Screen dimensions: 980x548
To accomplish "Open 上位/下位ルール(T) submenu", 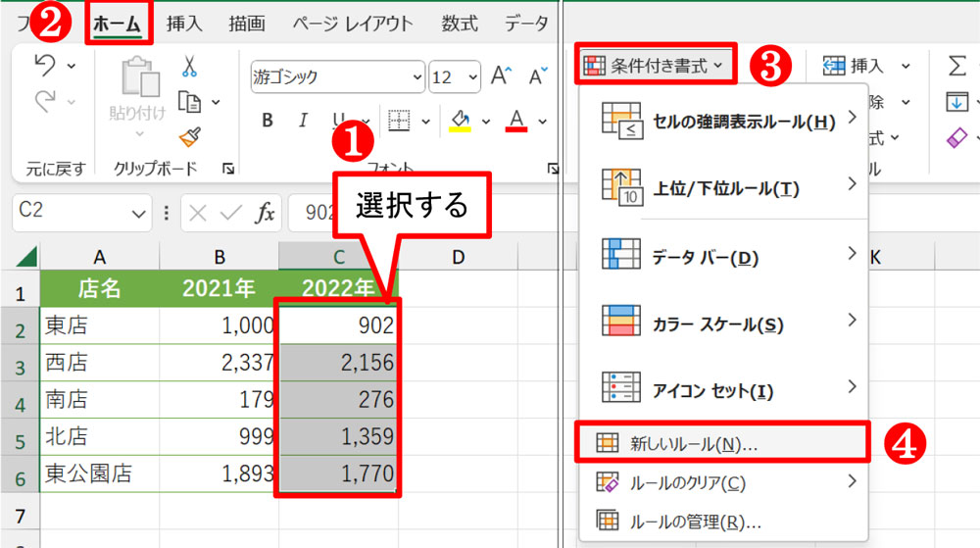I will 724,187.
